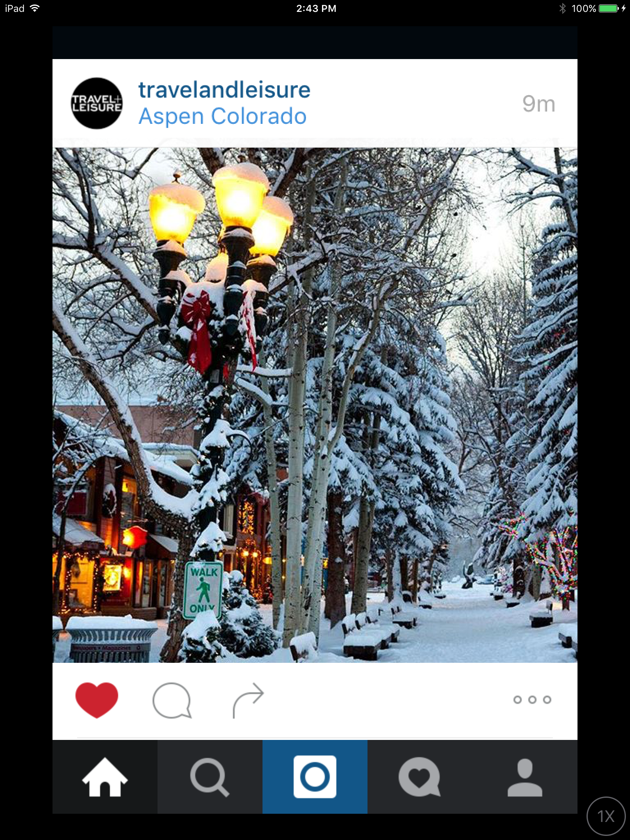This screenshot has width=630, height=840.
Task: Open the Search and Explore tab
Action: 210,777
